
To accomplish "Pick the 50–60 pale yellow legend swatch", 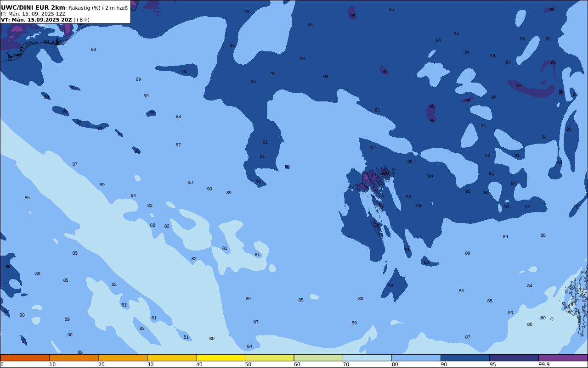I will point(269,357).
